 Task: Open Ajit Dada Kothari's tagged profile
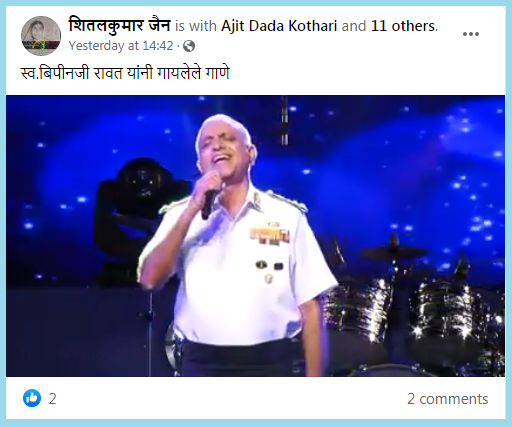point(279,26)
